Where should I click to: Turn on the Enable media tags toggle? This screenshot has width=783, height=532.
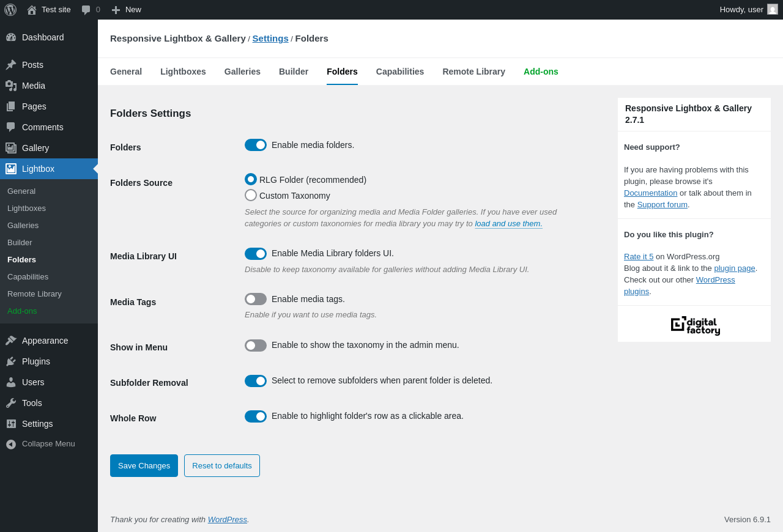256,299
